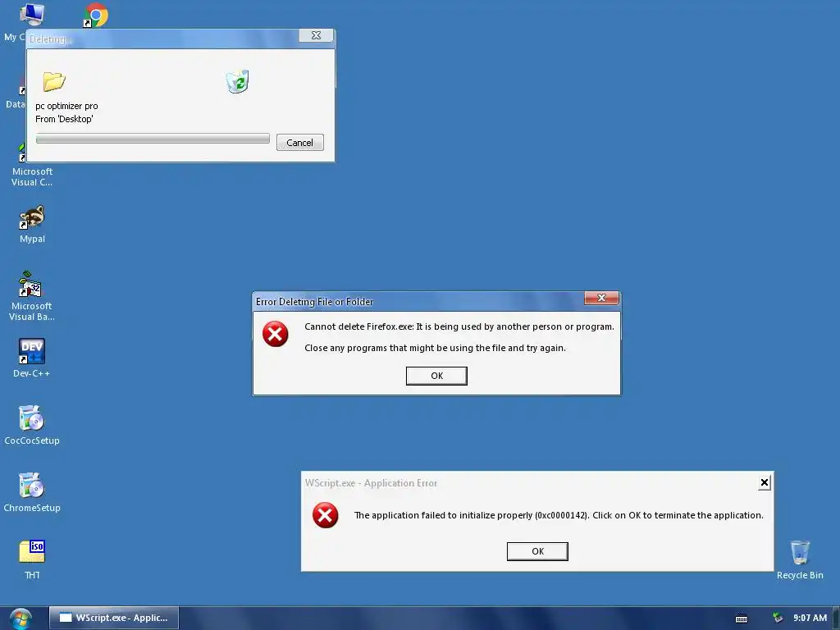Open the Recycle Bin on the desktop
The width and height of the screenshot is (840, 630).
pyautogui.click(x=800, y=552)
